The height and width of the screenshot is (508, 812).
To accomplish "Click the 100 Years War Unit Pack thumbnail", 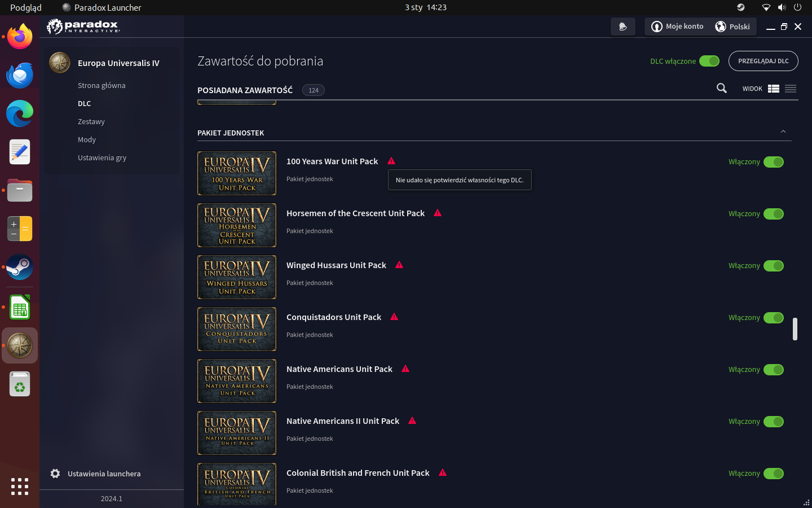I will point(237,173).
